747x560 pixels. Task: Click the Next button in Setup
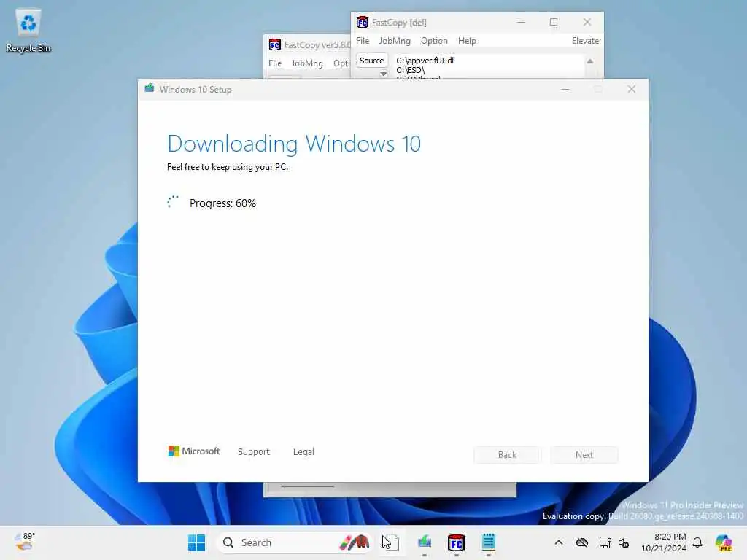tap(584, 455)
